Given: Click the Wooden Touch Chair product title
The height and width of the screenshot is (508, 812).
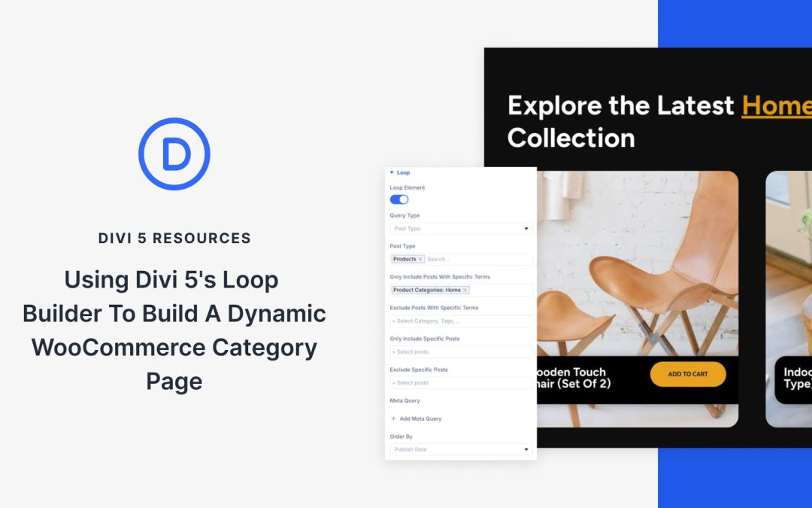Looking at the screenshot, I should point(574,378).
